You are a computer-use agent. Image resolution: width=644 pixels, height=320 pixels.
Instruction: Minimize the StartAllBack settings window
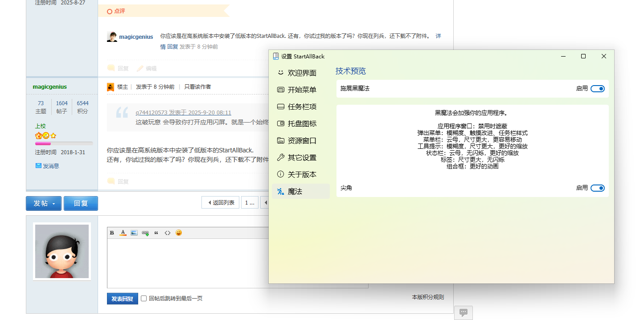563,56
